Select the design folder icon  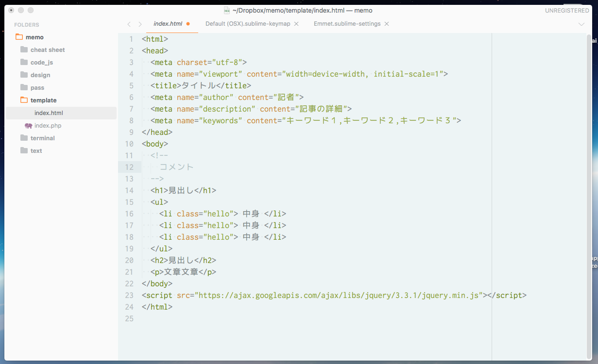tap(25, 75)
